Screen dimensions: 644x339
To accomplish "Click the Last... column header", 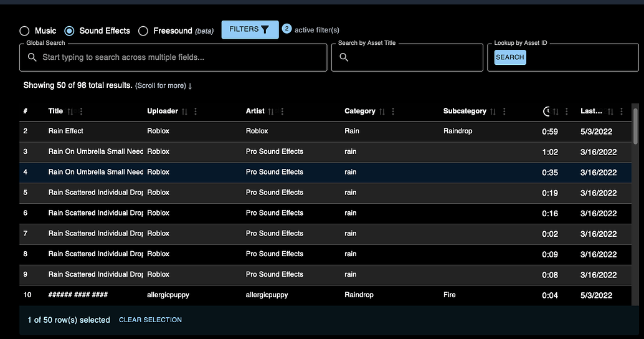I will pos(591,111).
